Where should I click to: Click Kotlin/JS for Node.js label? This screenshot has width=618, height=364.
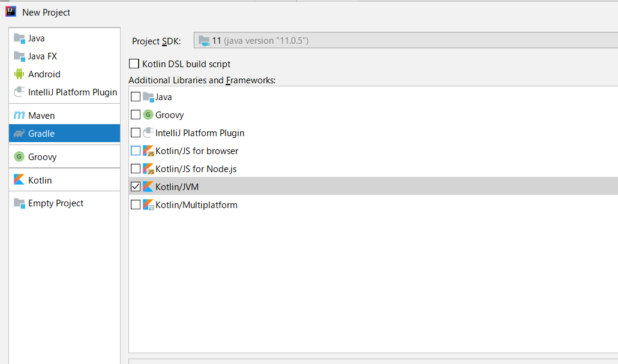pos(196,169)
